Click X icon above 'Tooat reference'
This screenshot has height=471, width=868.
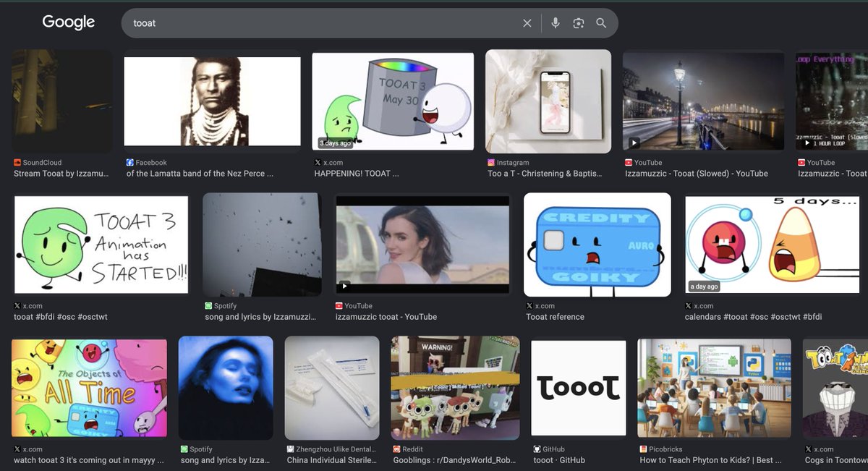(529, 306)
